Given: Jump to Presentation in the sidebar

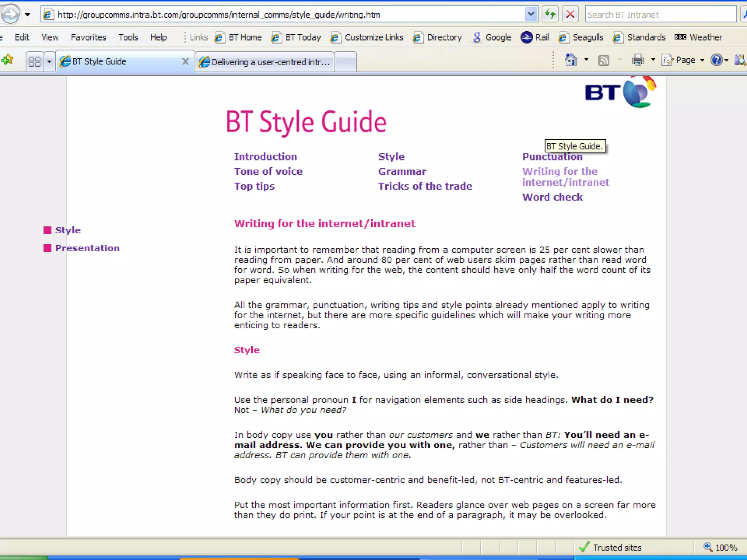Looking at the screenshot, I should [x=87, y=248].
